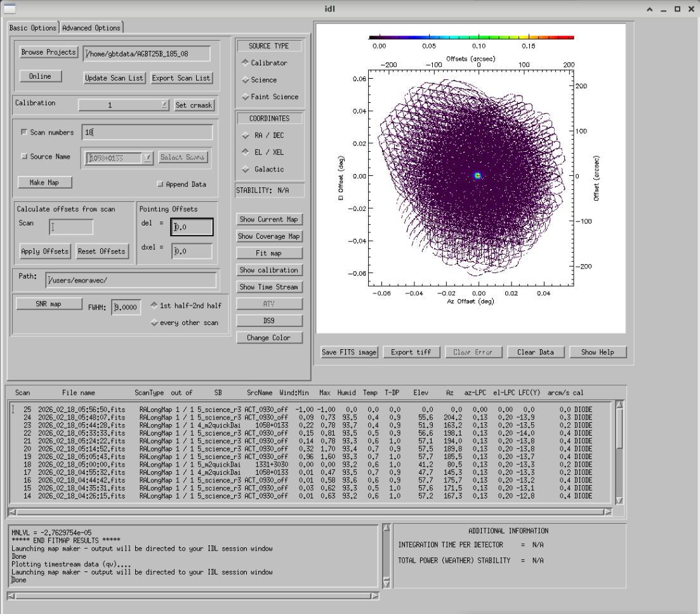Click Show Coverage Map
Image resolution: width=700 pixels, height=614 pixels.
pos(268,236)
